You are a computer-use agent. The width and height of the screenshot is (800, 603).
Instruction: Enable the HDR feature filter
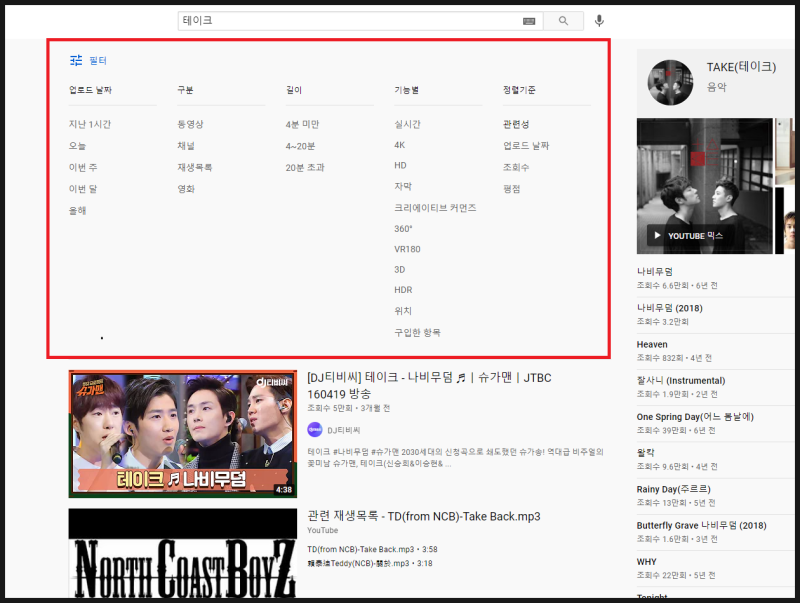point(403,290)
